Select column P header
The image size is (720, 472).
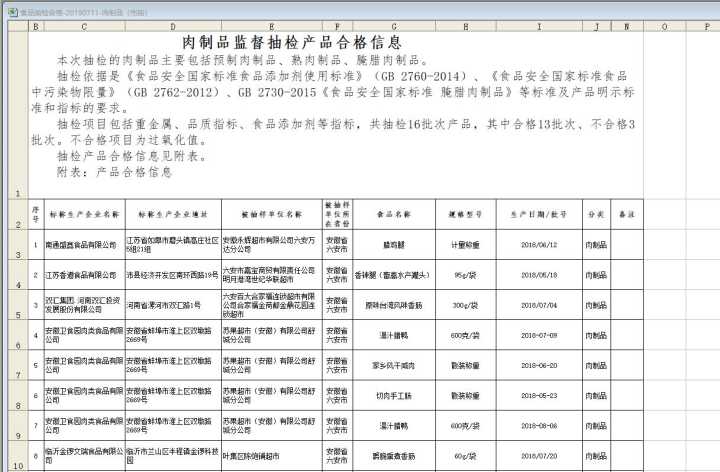coord(703,27)
